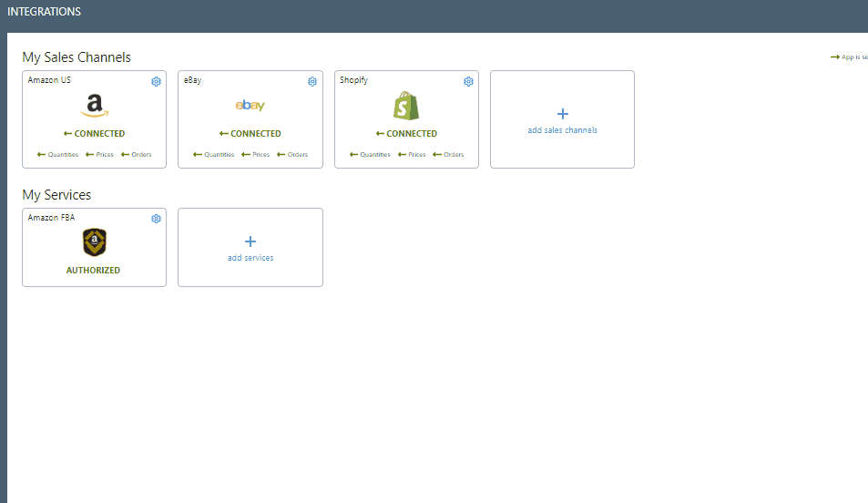
Task: Click Prices indicator on eBay card
Action: 256,155
